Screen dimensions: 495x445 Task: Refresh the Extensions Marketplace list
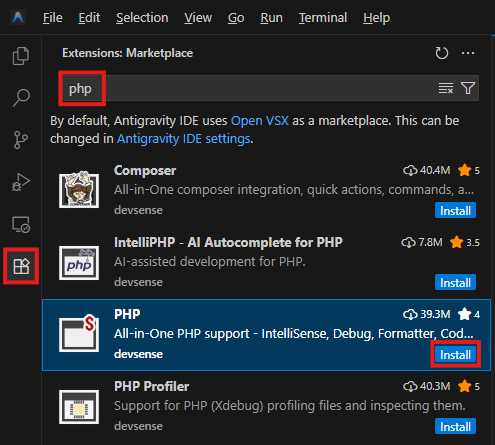pyautogui.click(x=442, y=53)
